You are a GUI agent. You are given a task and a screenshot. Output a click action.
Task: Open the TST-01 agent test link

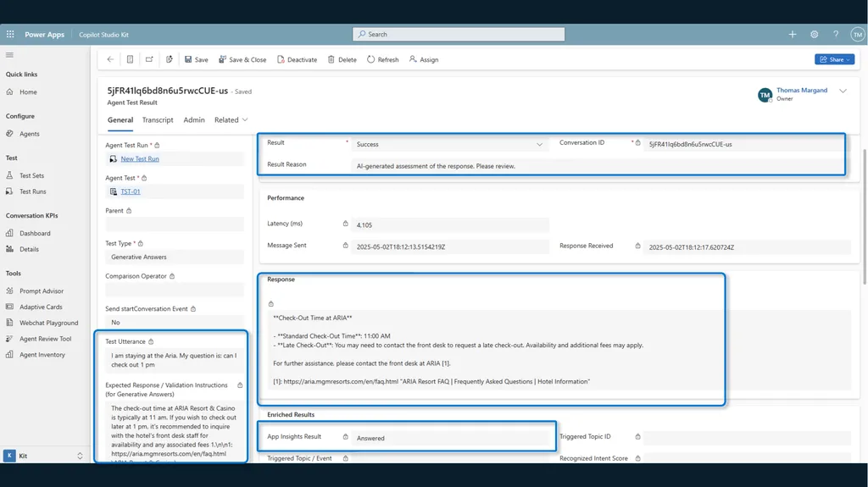[130, 191]
